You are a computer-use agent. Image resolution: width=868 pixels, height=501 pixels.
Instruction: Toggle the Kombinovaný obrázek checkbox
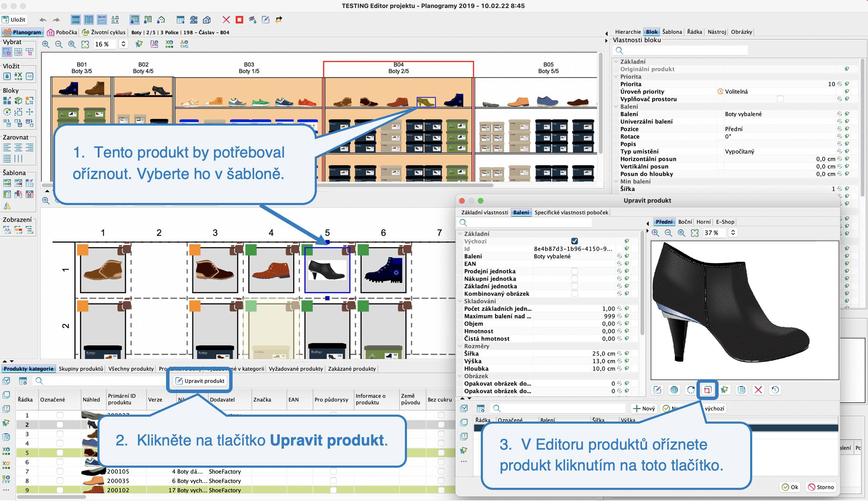(x=574, y=294)
